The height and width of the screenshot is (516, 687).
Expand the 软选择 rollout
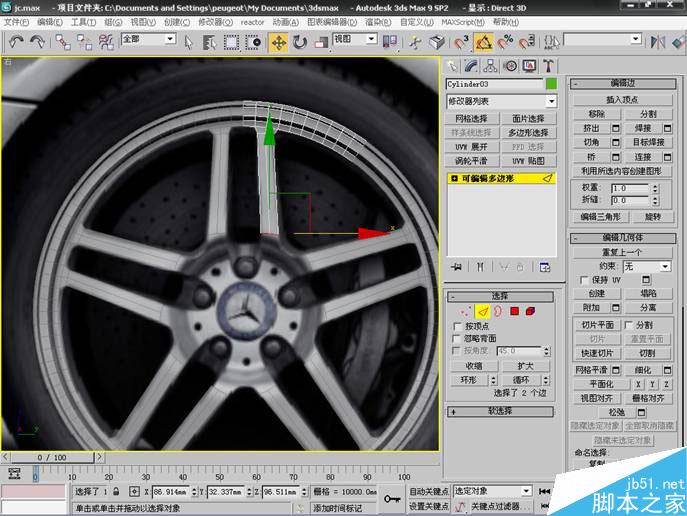(500, 411)
